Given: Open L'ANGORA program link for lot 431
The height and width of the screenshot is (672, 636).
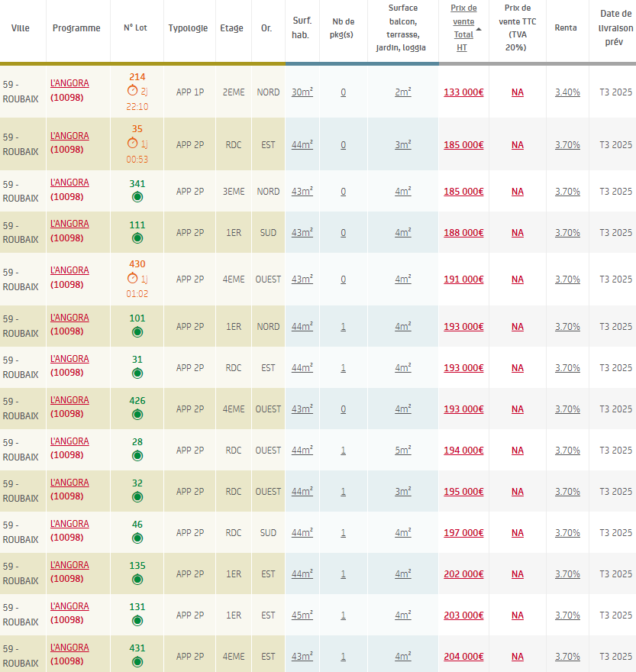Looking at the screenshot, I should pos(69,648).
